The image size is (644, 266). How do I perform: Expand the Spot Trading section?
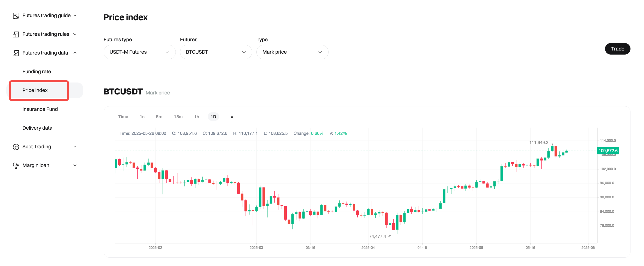75,147
